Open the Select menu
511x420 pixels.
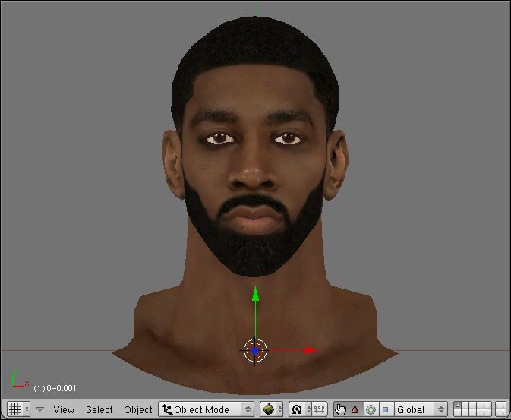click(x=99, y=409)
